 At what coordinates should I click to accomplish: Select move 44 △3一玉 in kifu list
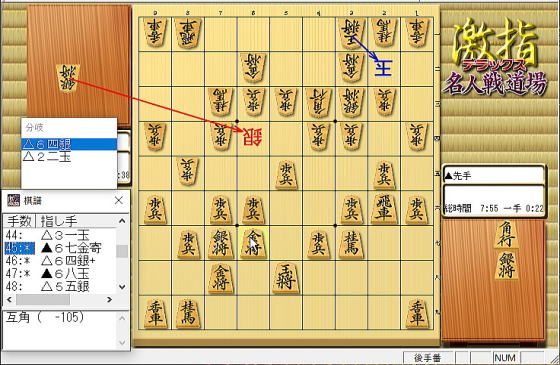point(60,235)
